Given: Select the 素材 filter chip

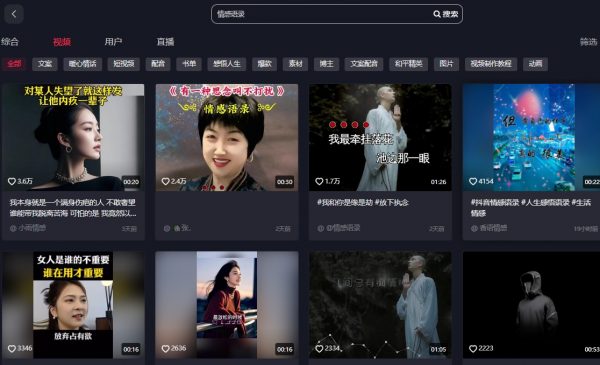Looking at the screenshot, I should tap(295, 64).
